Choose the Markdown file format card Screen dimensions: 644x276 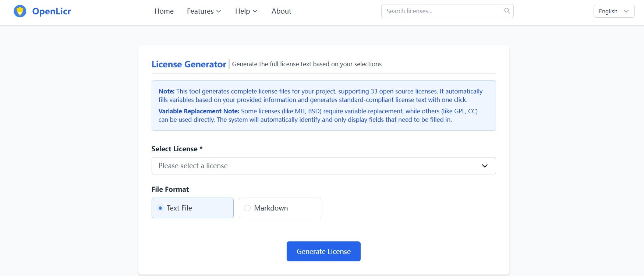click(x=280, y=208)
